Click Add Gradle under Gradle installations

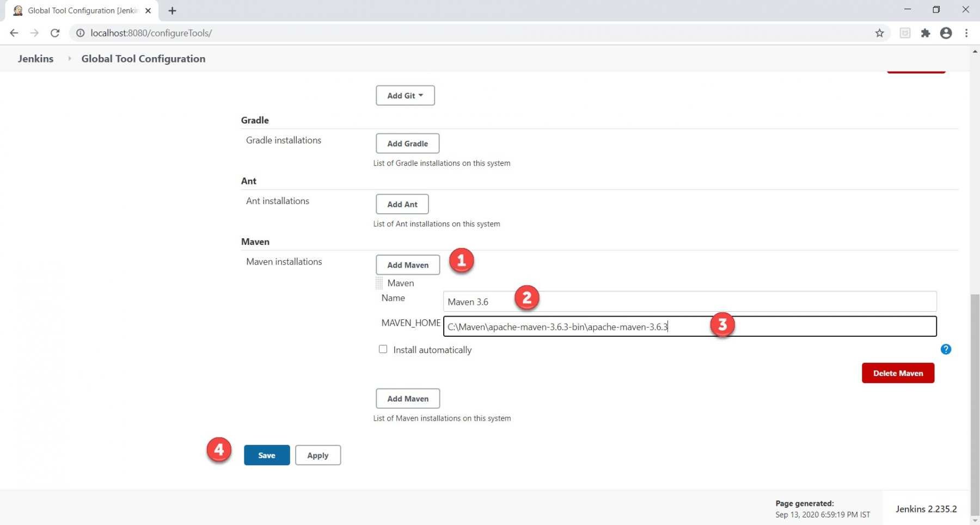click(x=407, y=143)
